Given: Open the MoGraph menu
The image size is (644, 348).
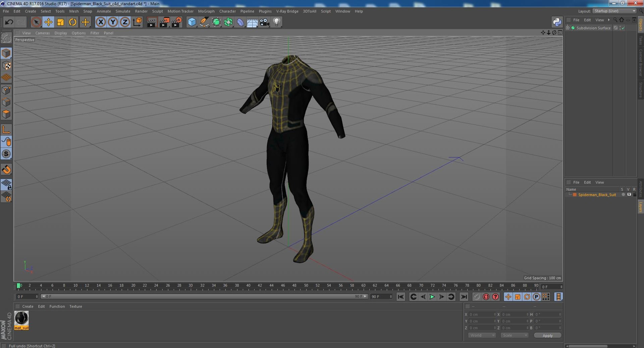Looking at the screenshot, I should (206, 11).
